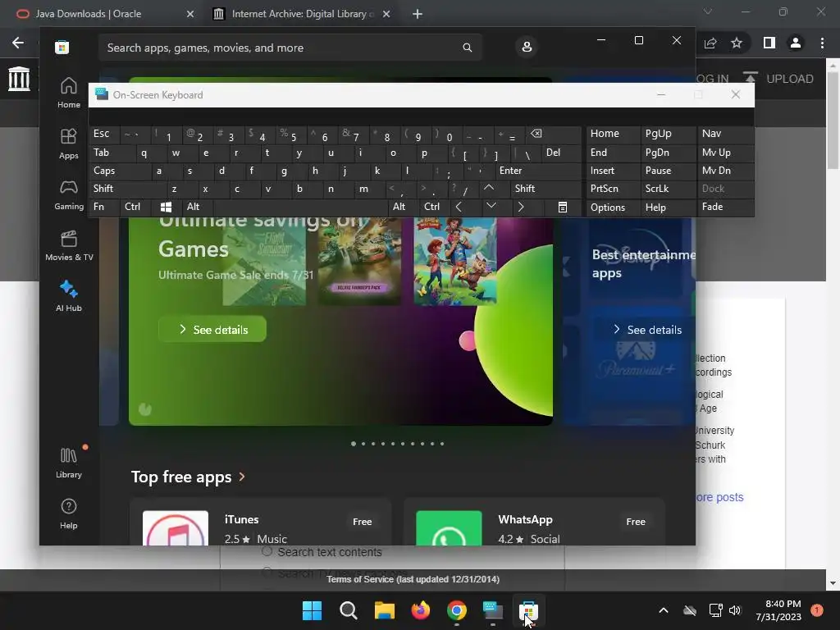Click the up arrow key on keyboard
The image size is (840, 630).
(489, 188)
